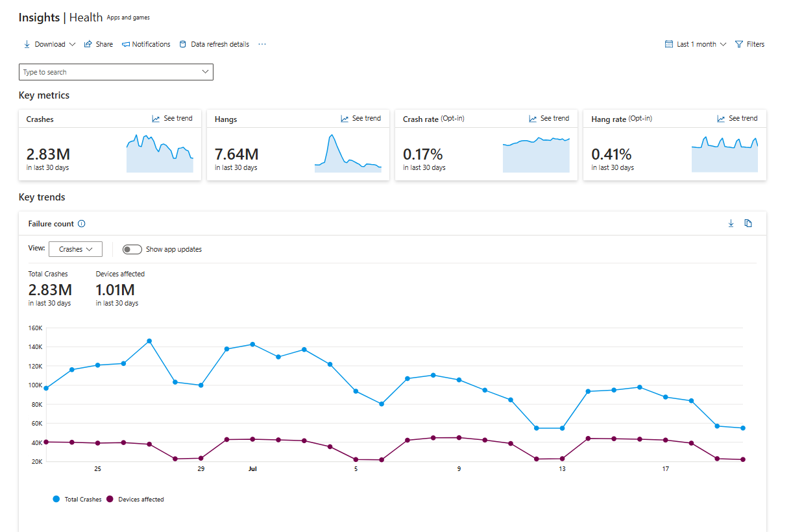Open the Share option
Image resolution: width=791 pixels, height=532 pixels.
(x=99, y=44)
